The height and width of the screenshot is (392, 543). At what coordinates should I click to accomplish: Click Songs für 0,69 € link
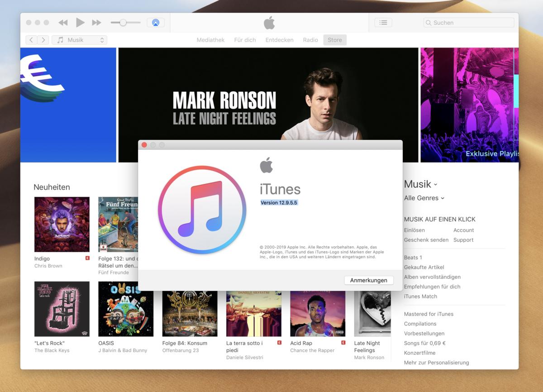click(x=425, y=343)
